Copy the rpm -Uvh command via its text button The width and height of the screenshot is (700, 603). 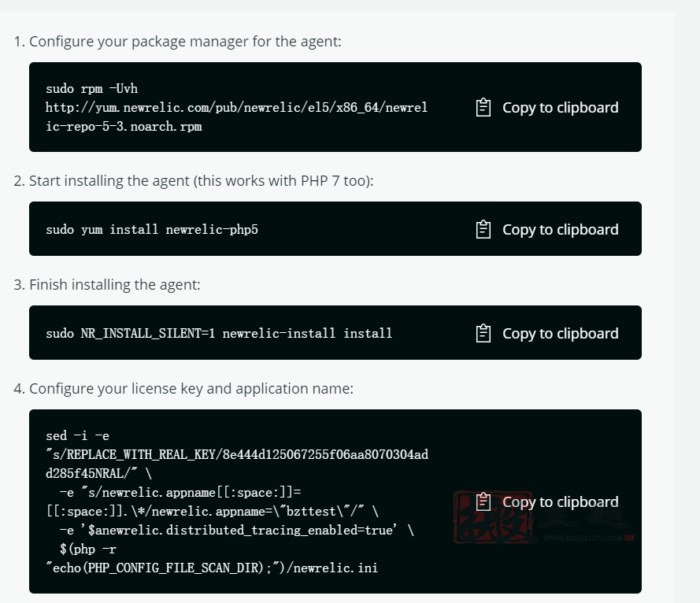tap(561, 108)
